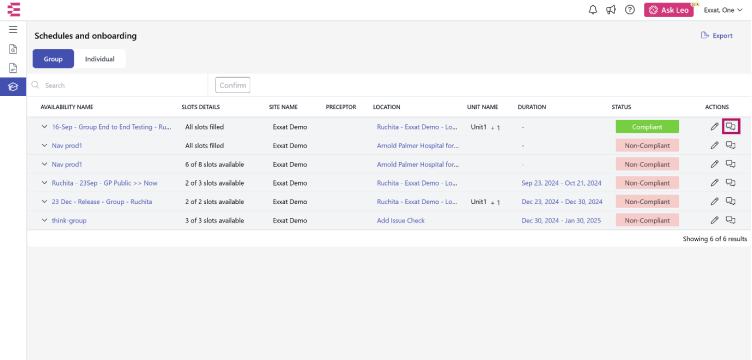Edit the Ruchita - 23Sep row pencil icon

click(715, 183)
